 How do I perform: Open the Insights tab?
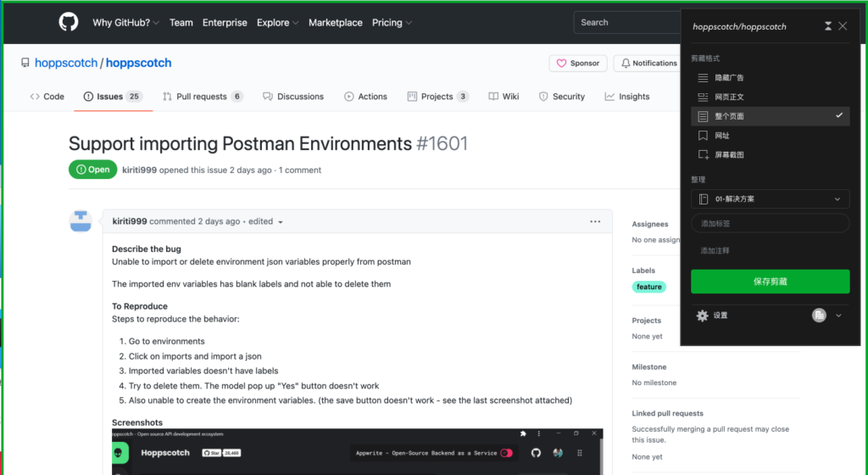(x=627, y=97)
